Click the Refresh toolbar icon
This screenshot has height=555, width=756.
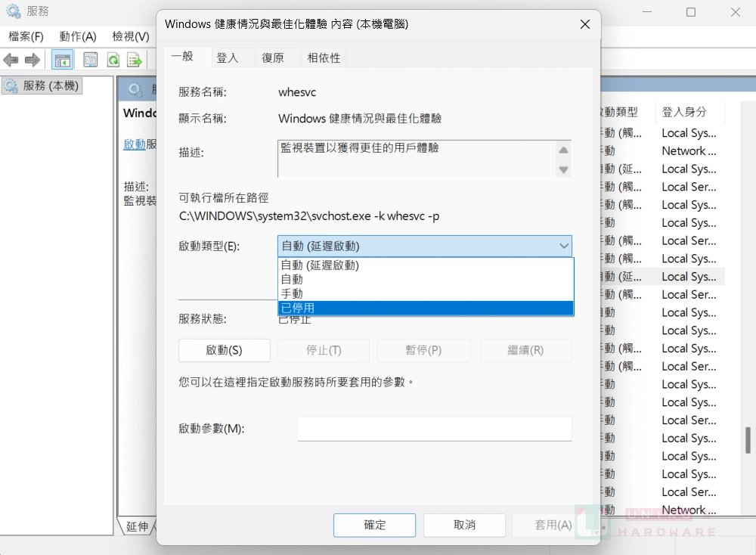[113, 60]
